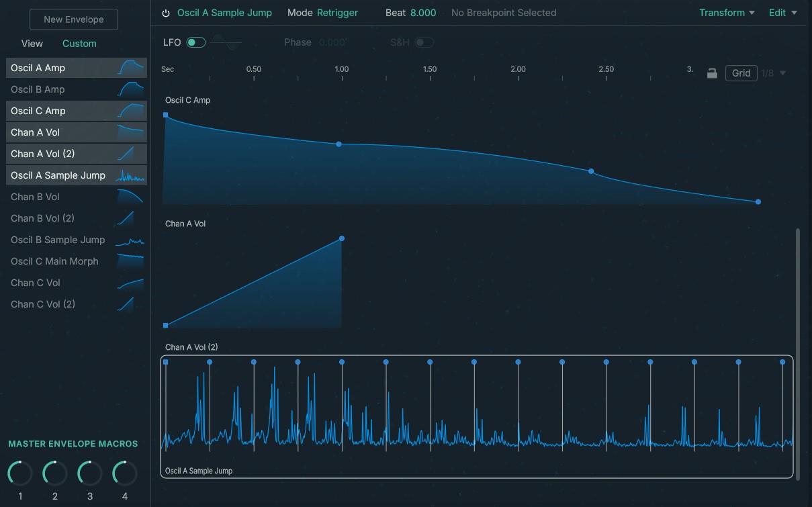812x507 pixels.
Task: Click the sine wave shape icon next to LFO
Action: (225, 42)
